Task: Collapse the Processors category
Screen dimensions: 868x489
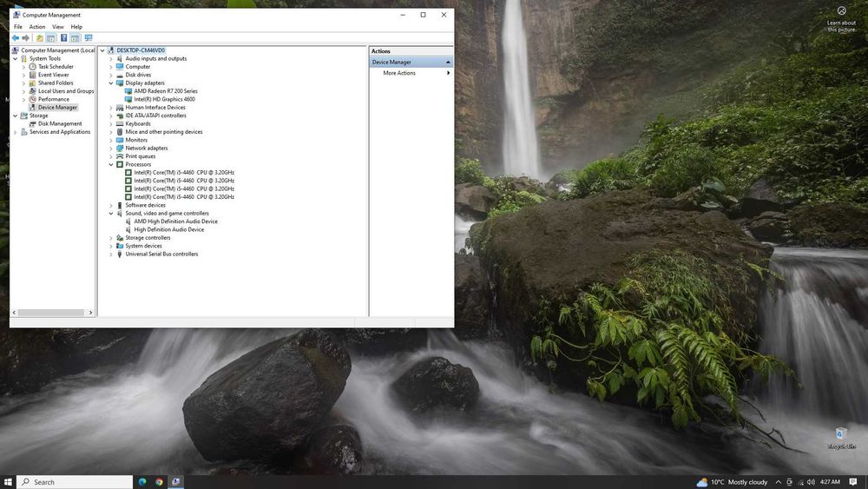Action: (x=111, y=164)
